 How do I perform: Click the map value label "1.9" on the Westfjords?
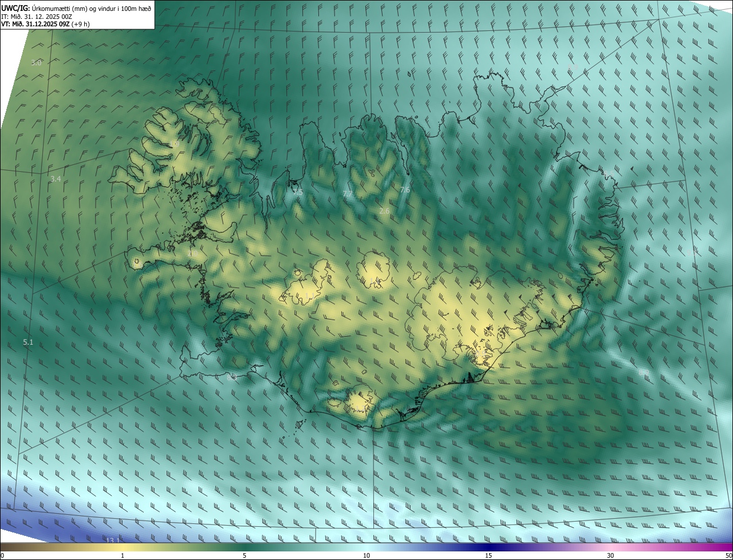click(x=175, y=144)
